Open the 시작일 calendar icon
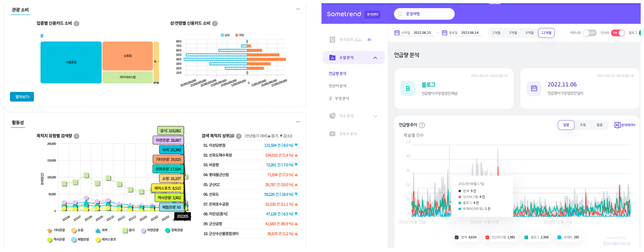This screenshot has width=644, height=252. 397,33
